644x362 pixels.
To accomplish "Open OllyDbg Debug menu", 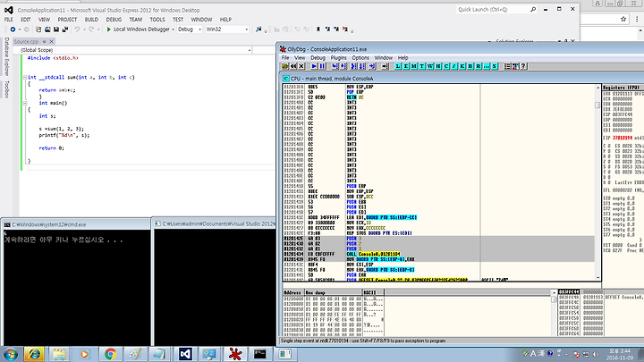I will [318, 58].
